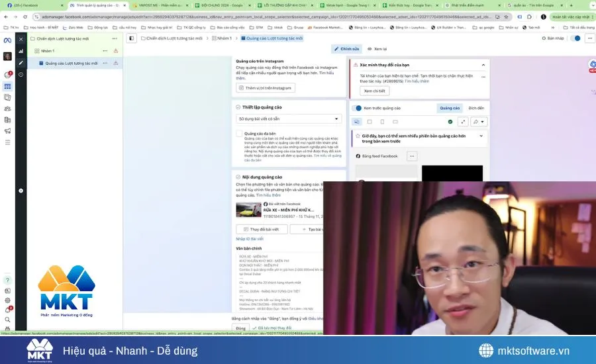Toggle the Xem trước quảng cáo switch
Viewport: 596px width, 364px height.
356,108
